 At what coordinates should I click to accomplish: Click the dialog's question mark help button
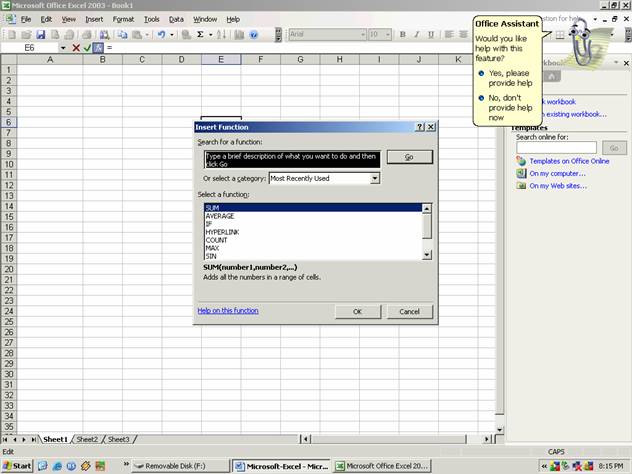[x=420, y=127]
